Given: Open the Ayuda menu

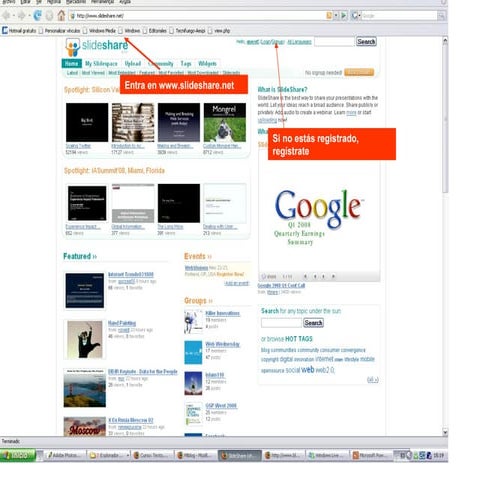Looking at the screenshot, I should (125, 2).
